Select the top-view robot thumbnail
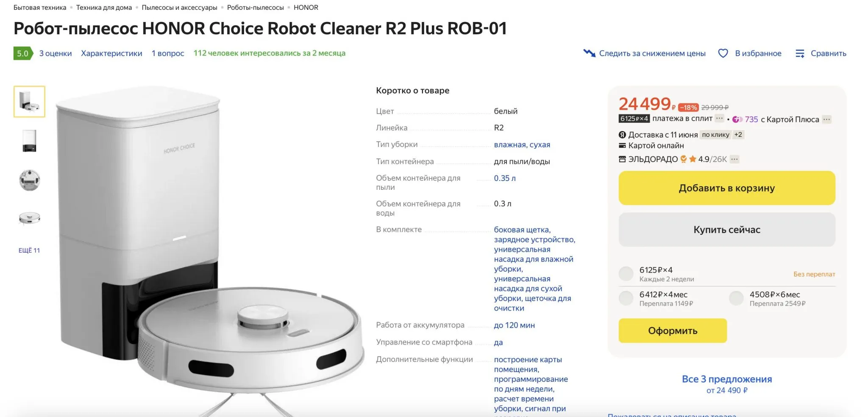Viewport: 868px width, 417px height. pyautogui.click(x=29, y=180)
